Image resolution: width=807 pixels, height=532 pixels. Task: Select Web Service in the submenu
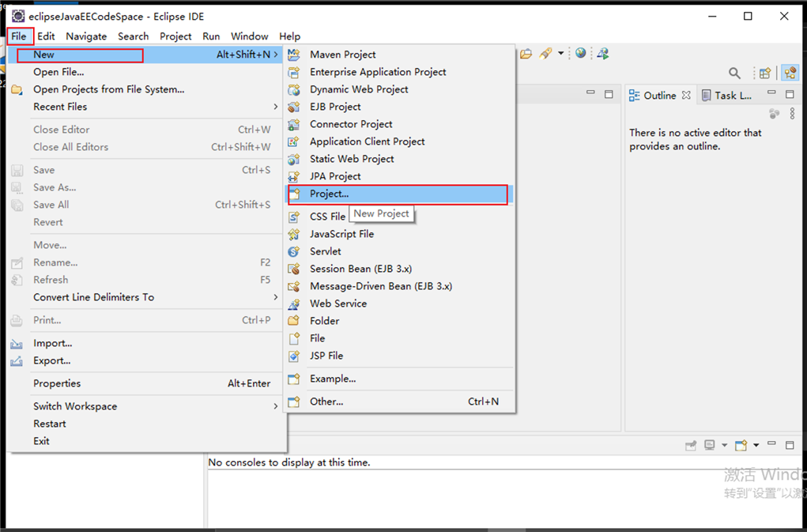pyautogui.click(x=399, y=304)
